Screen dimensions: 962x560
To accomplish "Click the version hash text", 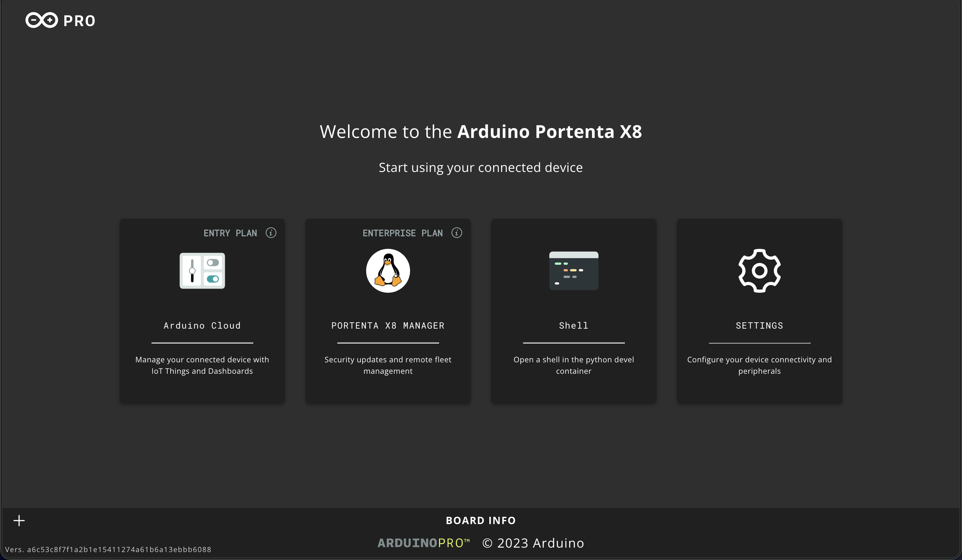I will (108, 549).
